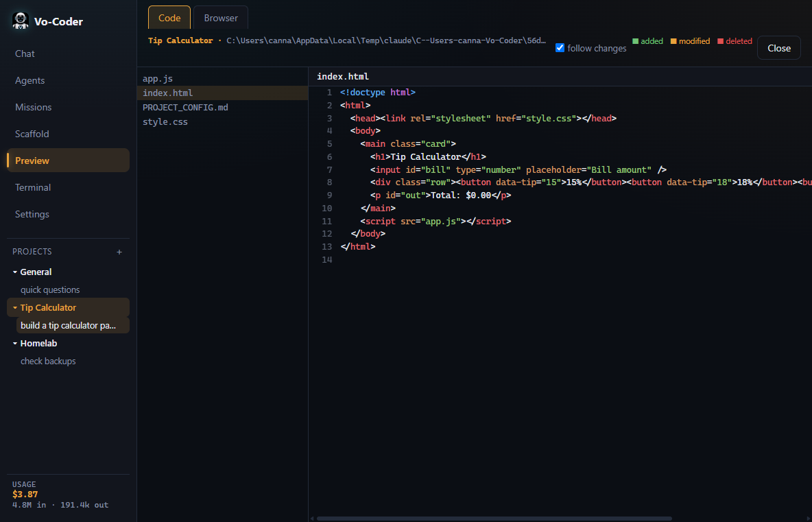Switch to the Code tab
Viewport: 812px width, 522px height.
pos(169,18)
